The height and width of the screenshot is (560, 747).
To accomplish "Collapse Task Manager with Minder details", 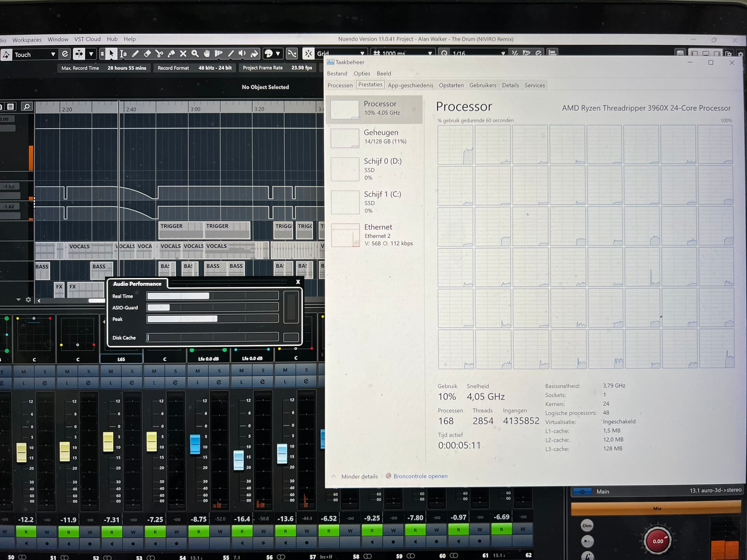I will (x=359, y=476).
